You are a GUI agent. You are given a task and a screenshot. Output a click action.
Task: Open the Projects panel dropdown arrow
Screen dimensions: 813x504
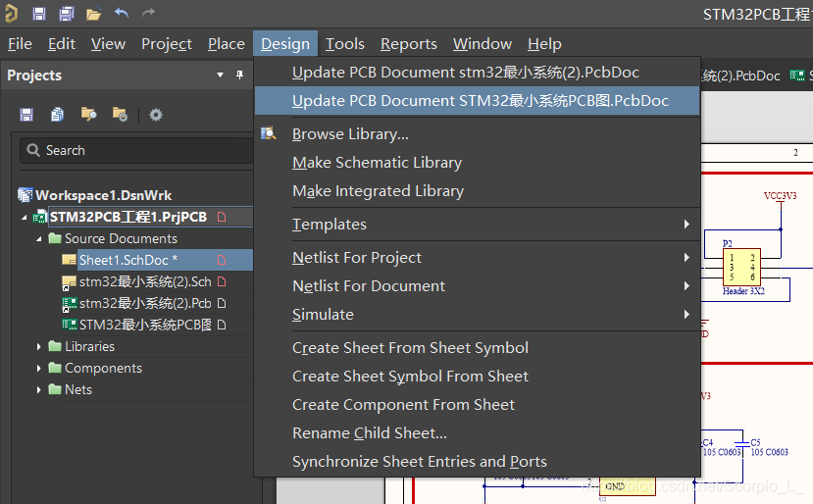pos(221,76)
